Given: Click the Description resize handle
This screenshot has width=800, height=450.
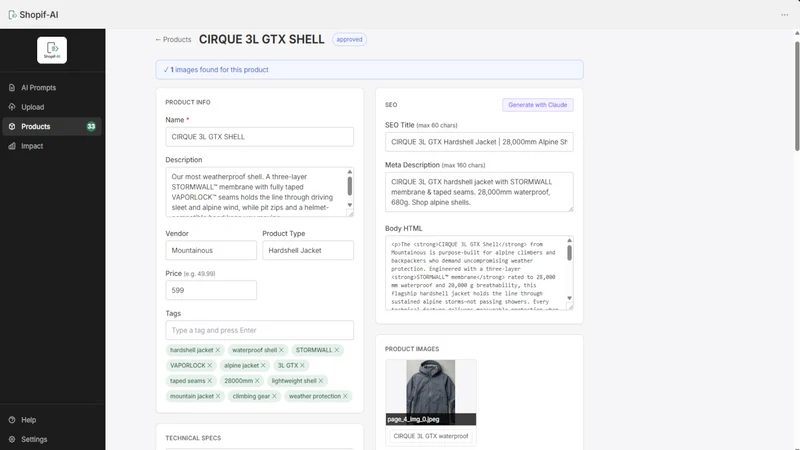Looking at the screenshot, I should coord(351,214).
